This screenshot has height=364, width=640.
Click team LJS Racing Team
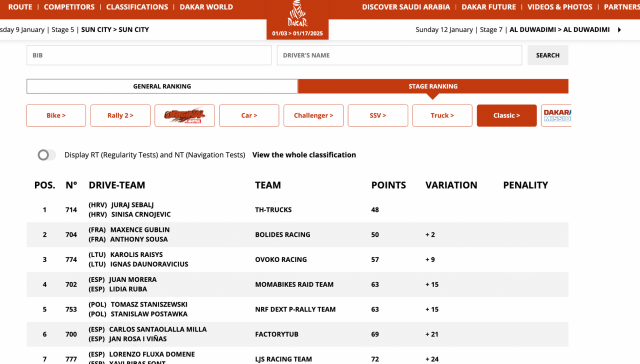(284, 359)
